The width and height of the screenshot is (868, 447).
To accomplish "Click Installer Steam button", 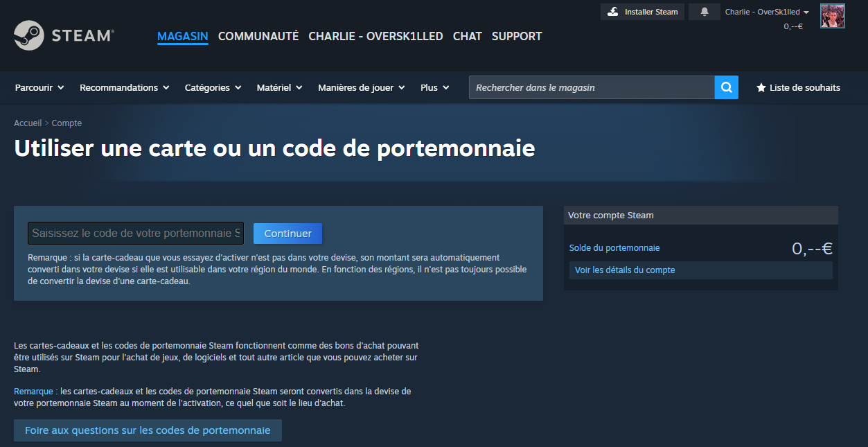I will pos(643,12).
